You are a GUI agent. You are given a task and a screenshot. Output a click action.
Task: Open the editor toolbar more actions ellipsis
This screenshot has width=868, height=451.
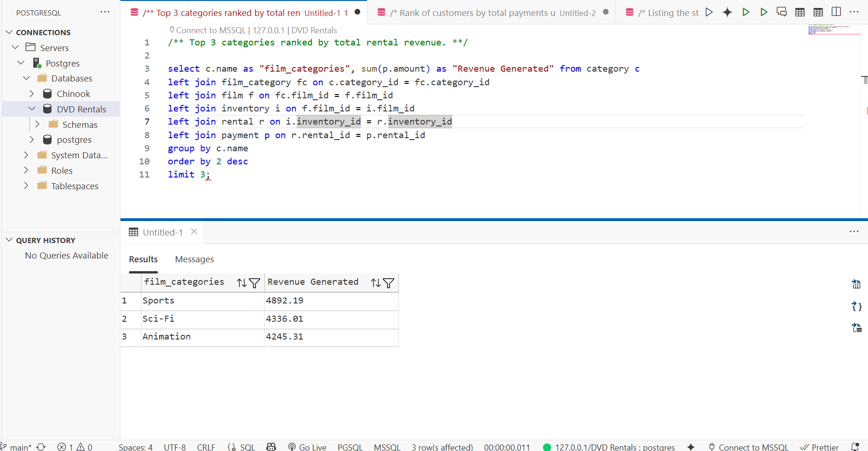(x=854, y=12)
